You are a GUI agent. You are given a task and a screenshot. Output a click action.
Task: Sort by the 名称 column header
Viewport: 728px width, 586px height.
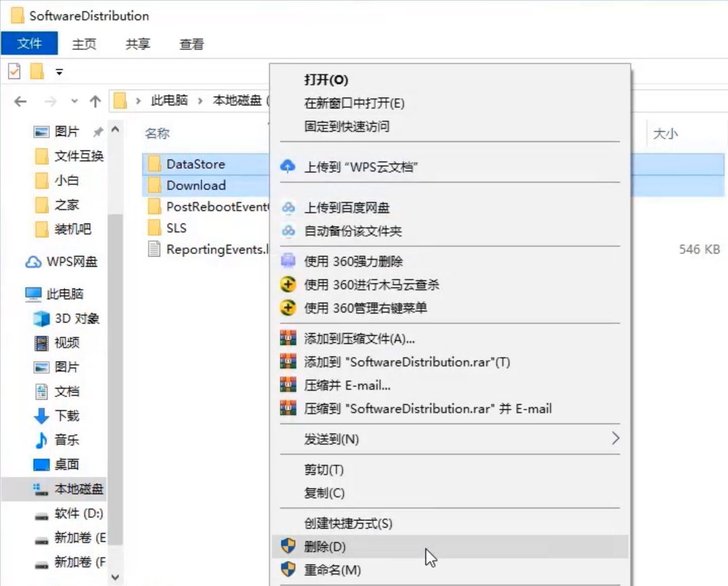point(157,134)
